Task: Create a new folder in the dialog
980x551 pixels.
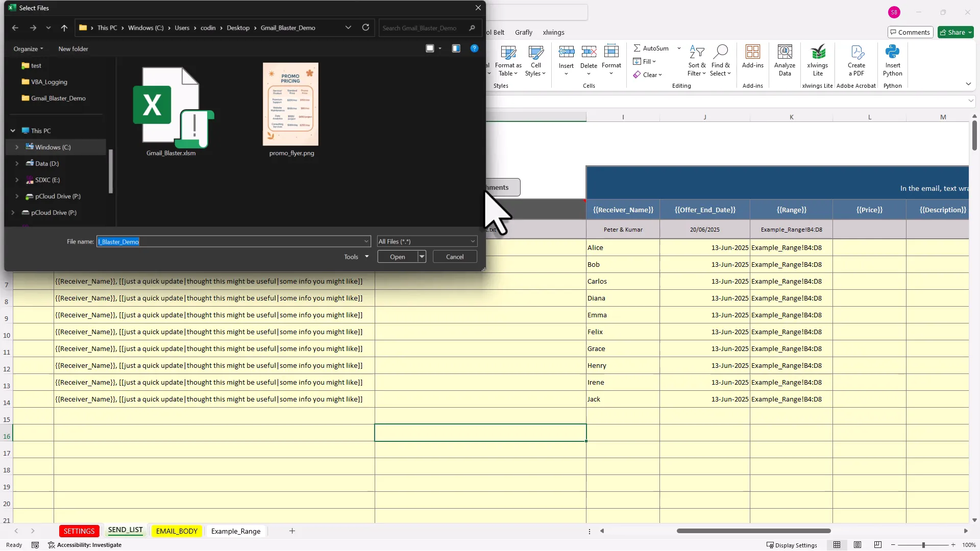Action: [x=73, y=48]
